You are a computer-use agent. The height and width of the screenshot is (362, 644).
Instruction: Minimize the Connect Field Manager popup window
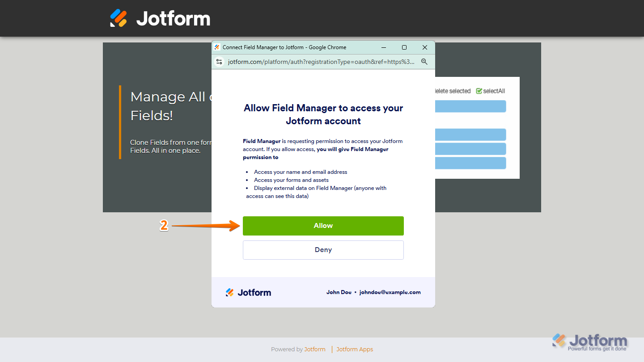point(384,47)
